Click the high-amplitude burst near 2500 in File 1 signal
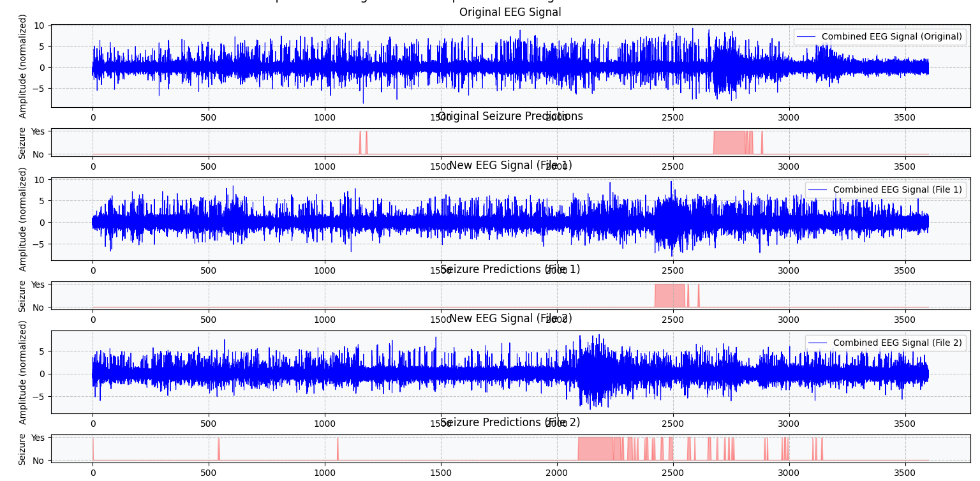The image size is (980, 481). [x=671, y=222]
